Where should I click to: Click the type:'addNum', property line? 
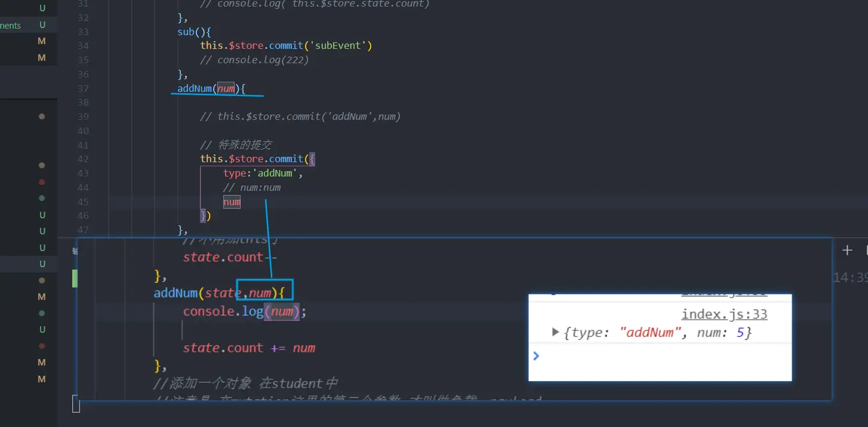pos(263,173)
